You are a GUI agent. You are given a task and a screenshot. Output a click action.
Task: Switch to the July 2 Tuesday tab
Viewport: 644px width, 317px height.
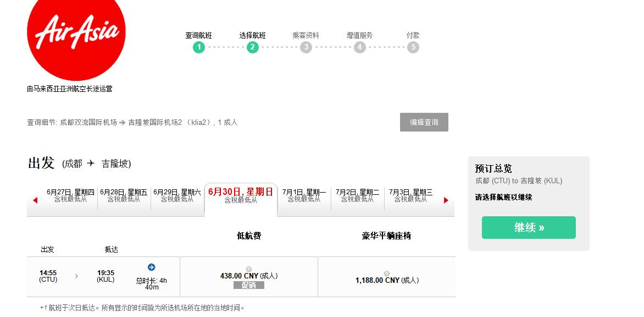pos(357,195)
